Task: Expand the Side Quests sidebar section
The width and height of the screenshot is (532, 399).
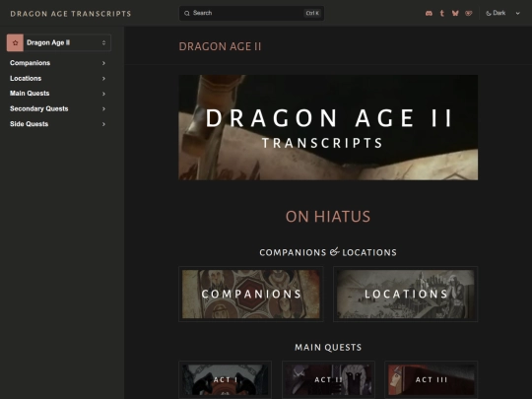Action: click(x=103, y=124)
